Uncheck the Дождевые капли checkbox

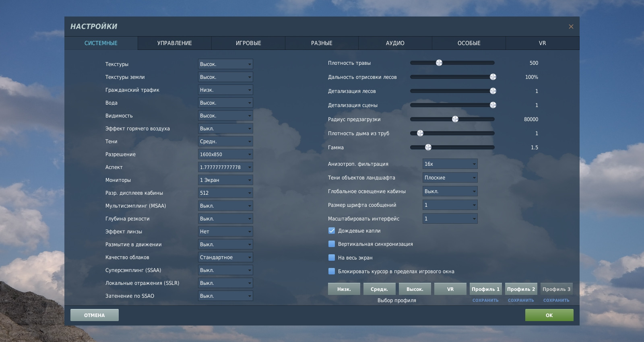tap(332, 231)
